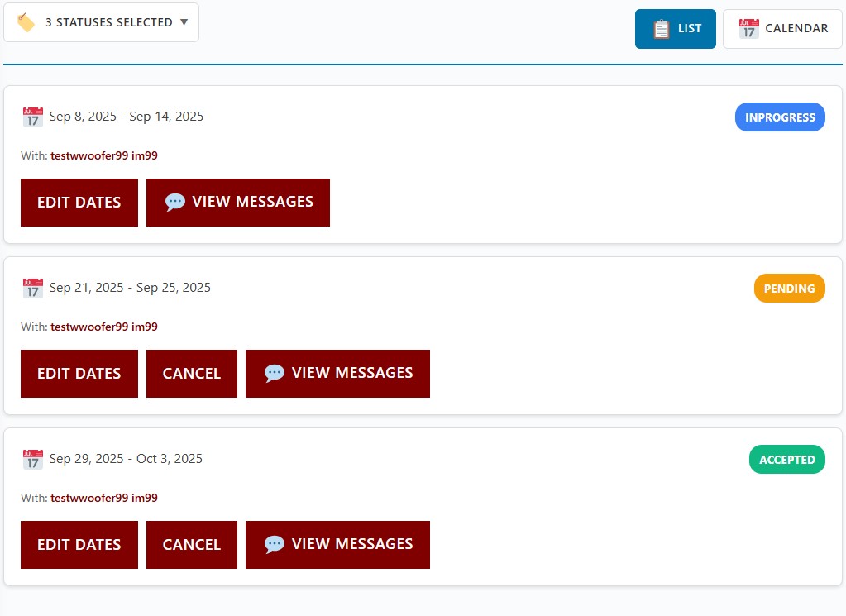Click calendar icon beside Sep 8 booking
Image resolution: width=846 pixels, height=616 pixels.
pyautogui.click(x=33, y=117)
